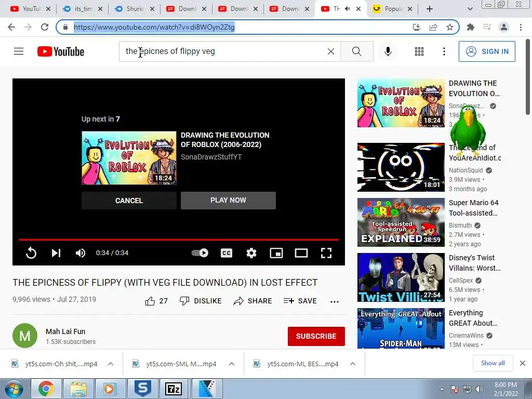
Task: Close the downloads bar
Action: [x=523, y=363]
